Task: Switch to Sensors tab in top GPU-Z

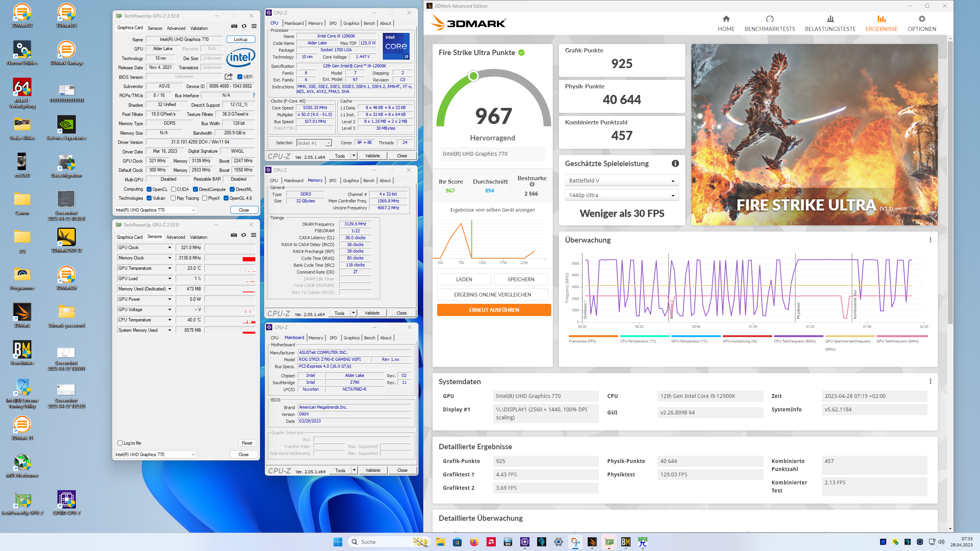Action: pyautogui.click(x=155, y=28)
